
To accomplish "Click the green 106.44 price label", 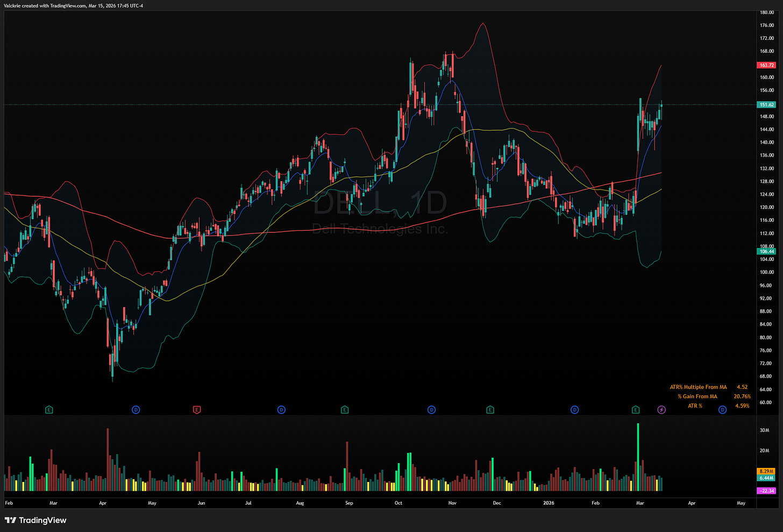I will [766, 251].
